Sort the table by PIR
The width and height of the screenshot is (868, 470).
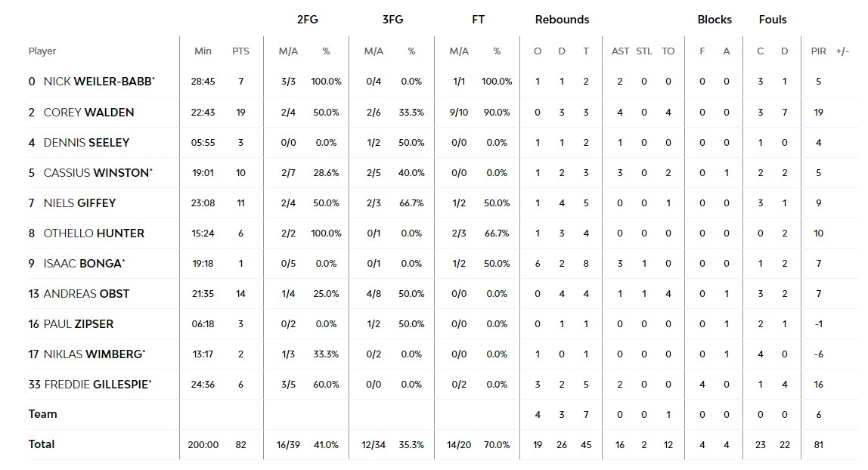pyautogui.click(x=818, y=51)
